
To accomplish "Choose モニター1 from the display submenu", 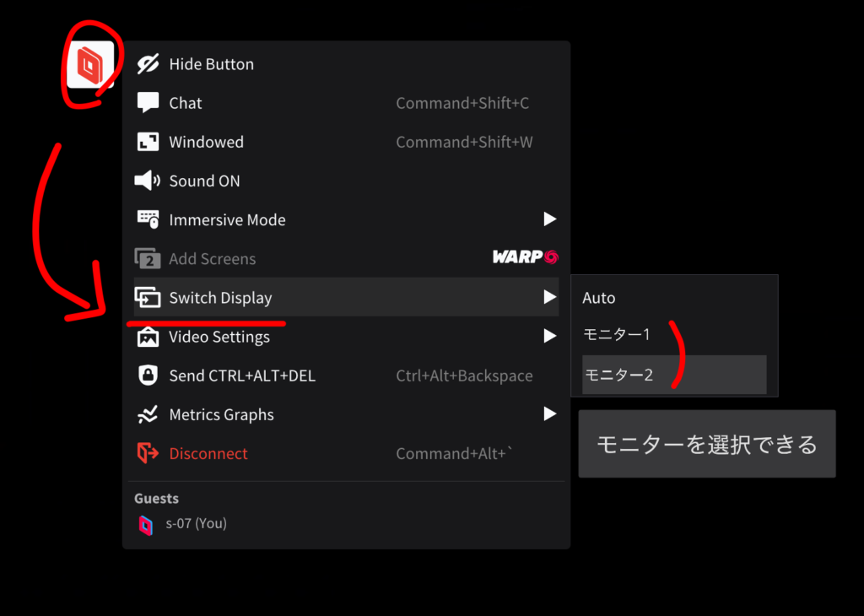I will tap(617, 335).
